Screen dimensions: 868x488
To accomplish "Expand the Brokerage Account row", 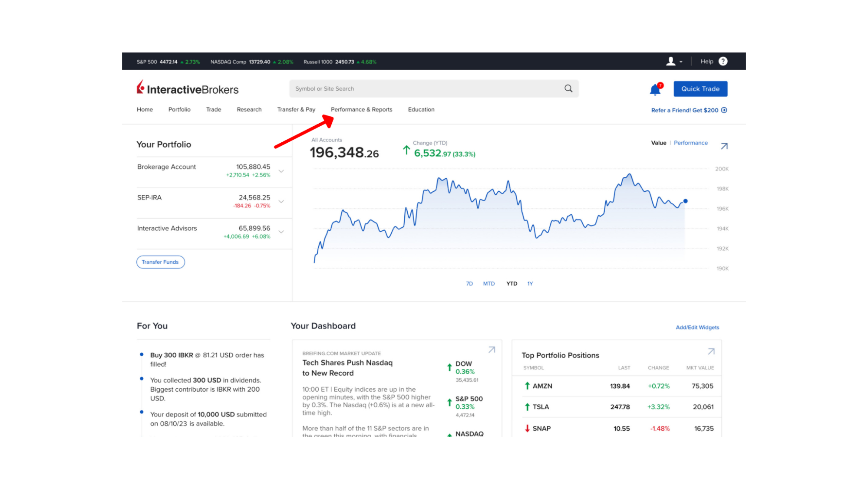I will [x=281, y=171].
